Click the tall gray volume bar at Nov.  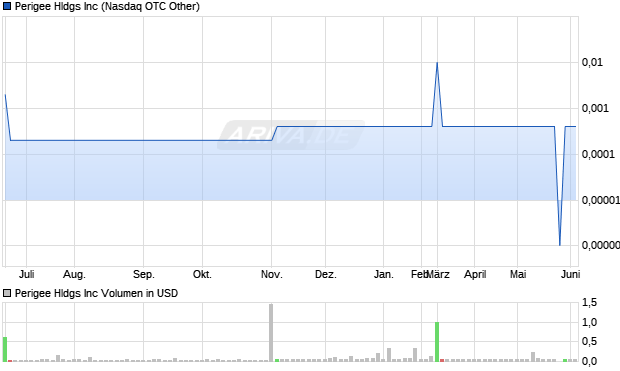coord(271,333)
